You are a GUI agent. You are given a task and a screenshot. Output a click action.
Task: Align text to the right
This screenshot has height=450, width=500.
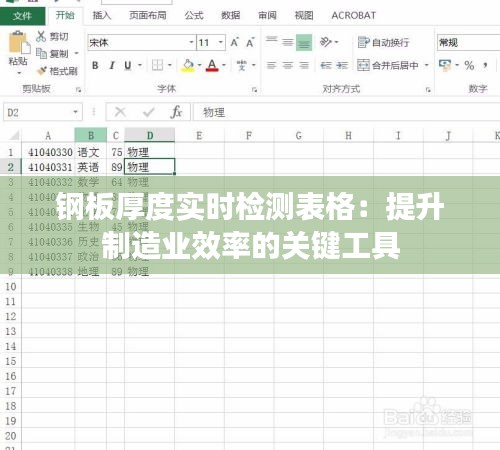304,65
